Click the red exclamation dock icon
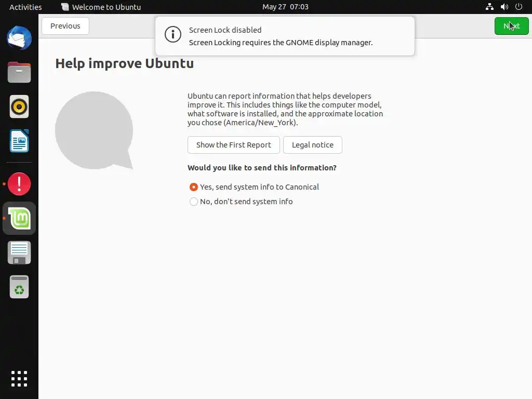The image size is (532, 399). 19,184
